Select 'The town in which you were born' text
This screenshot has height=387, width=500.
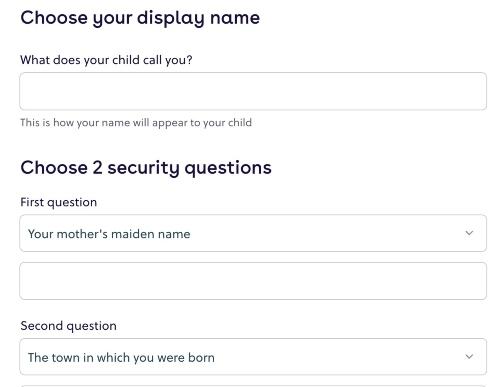(x=121, y=358)
